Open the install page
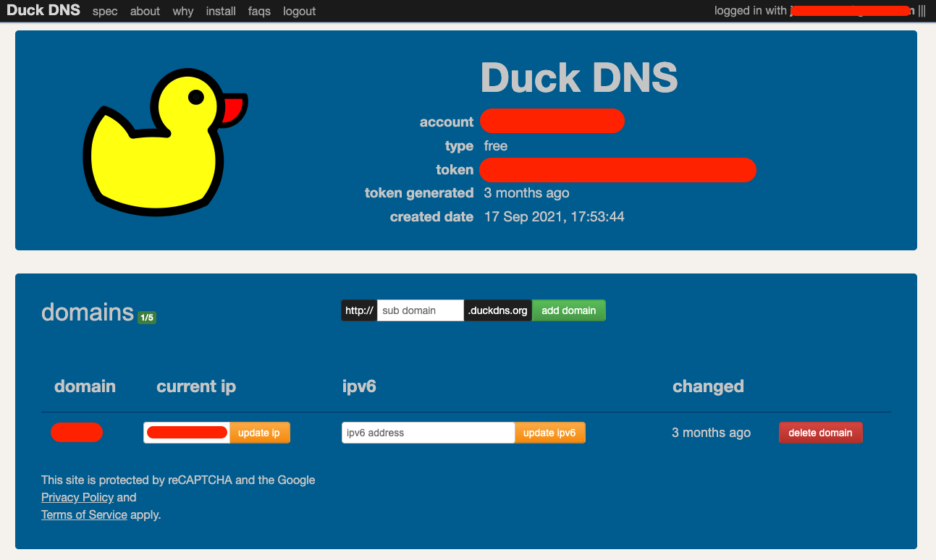 click(x=221, y=12)
